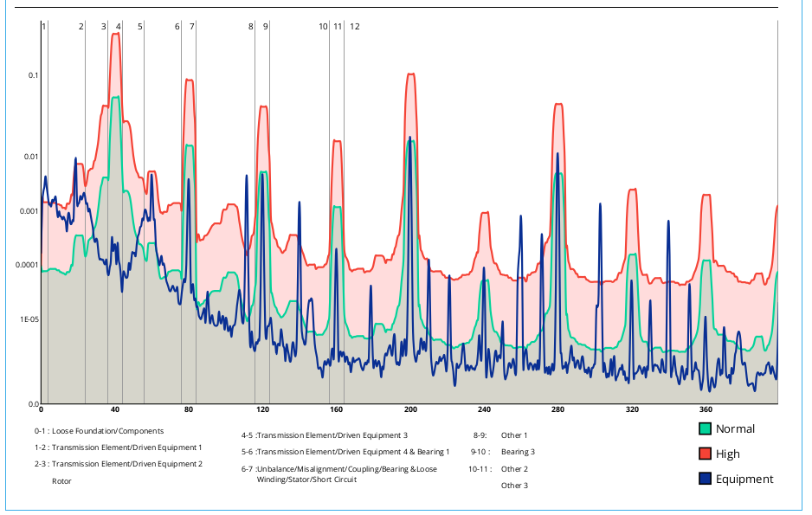812x515 pixels.
Task: Toggle the High series legend label
Action: pos(728,454)
